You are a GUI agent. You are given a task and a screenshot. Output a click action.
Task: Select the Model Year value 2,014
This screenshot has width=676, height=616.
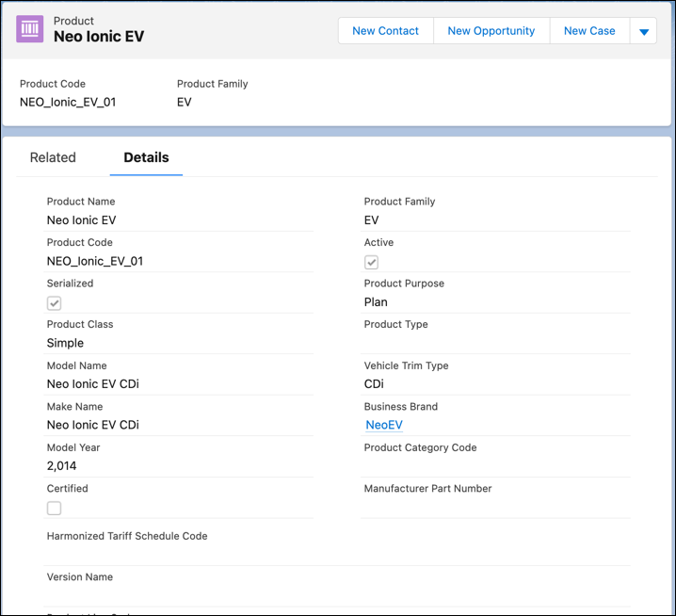coord(61,466)
